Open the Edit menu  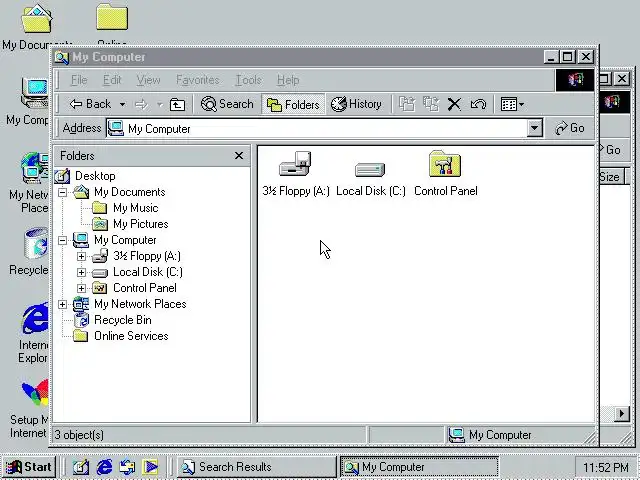click(112, 80)
